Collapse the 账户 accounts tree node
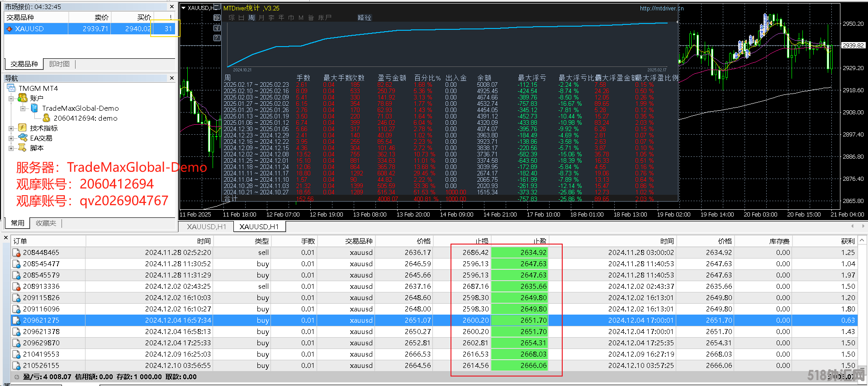 [x=11, y=99]
